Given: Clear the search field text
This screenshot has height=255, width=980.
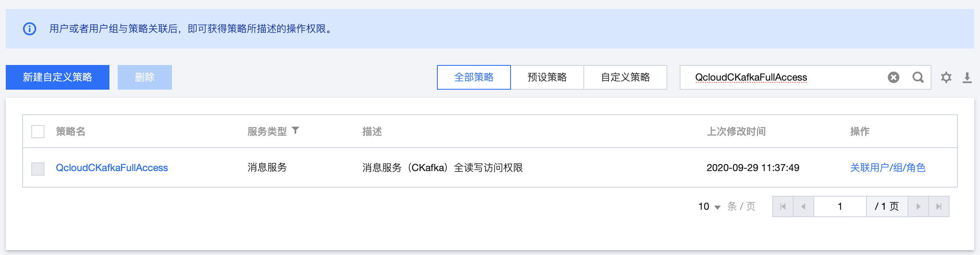Looking at the screenshot, I should click(893, 77).
